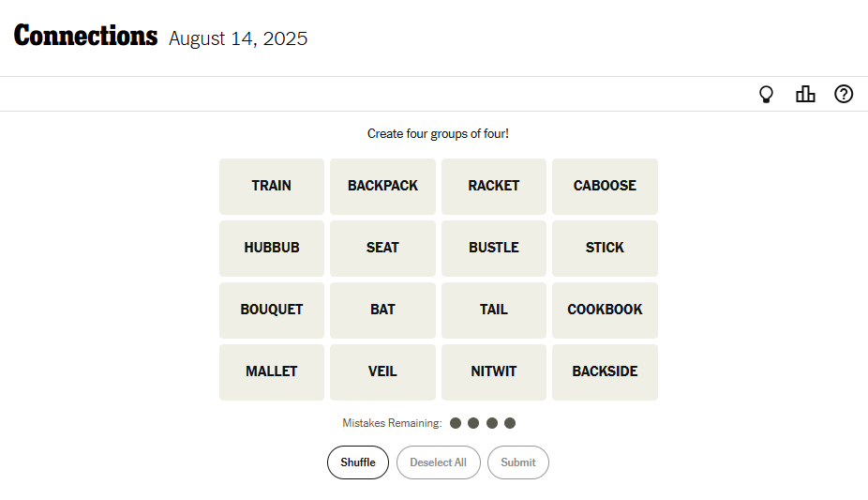This screenshot has height=500, width=868.
Task: Select the VEIL tile
Action: (382, 371)
